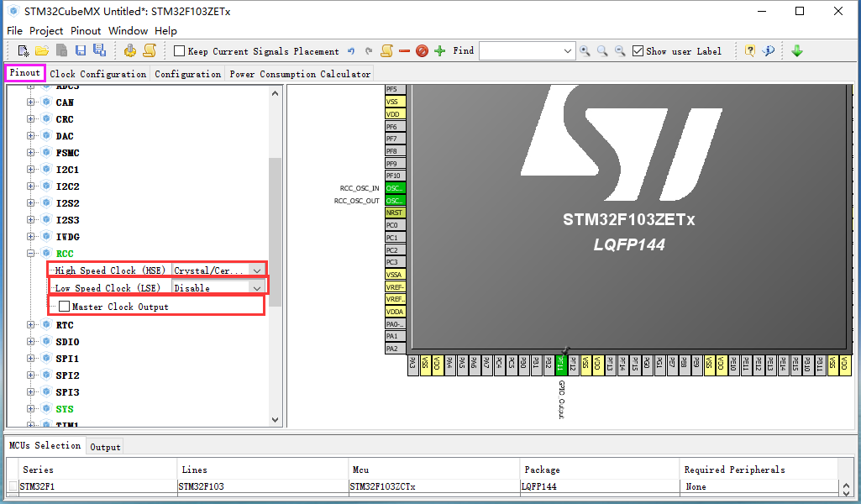Viewport: 861px width, 504px height.
Task: Open the Power Consumption Calculator tab
Action: [300, 74]
